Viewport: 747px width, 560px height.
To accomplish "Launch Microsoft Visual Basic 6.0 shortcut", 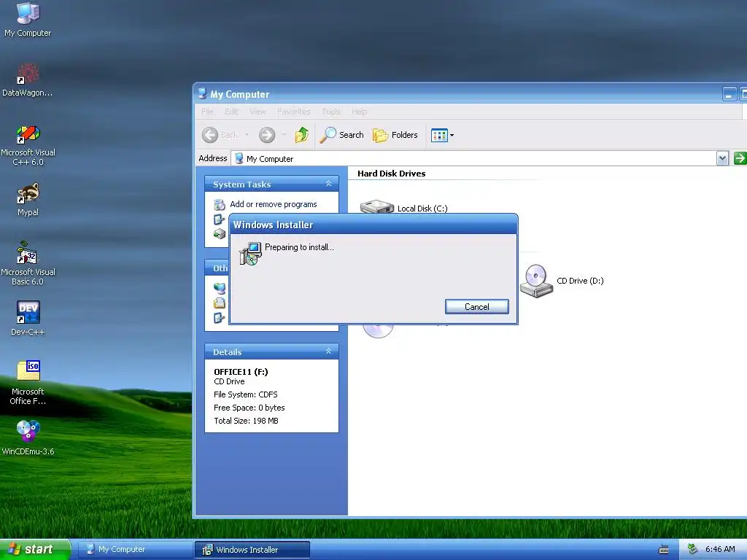I will coord(28,263).
